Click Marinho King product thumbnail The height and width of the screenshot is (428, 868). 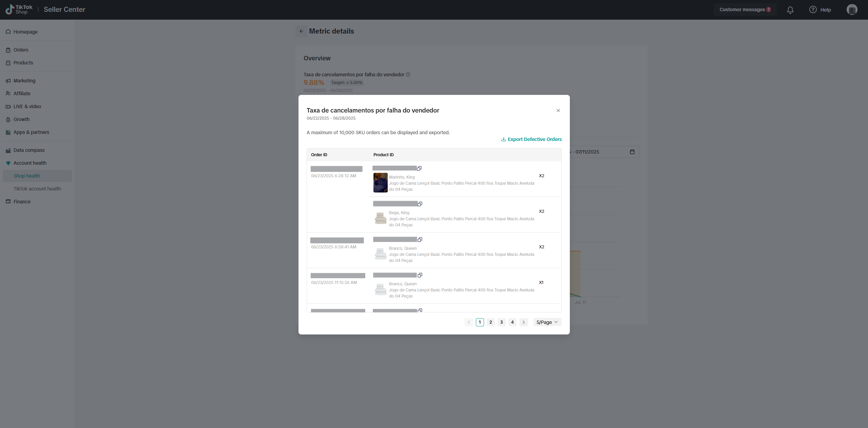pos(380,183)
